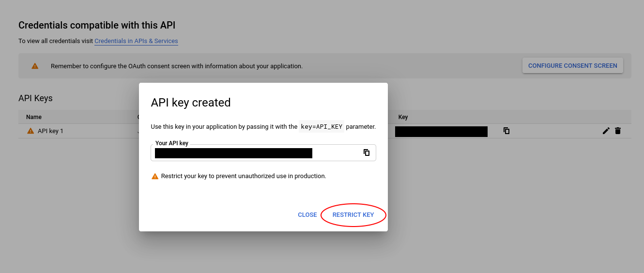Sort the table by the Name column header
Image resolution: width=644 pixels, height=273 pixels.
point(34,117)
